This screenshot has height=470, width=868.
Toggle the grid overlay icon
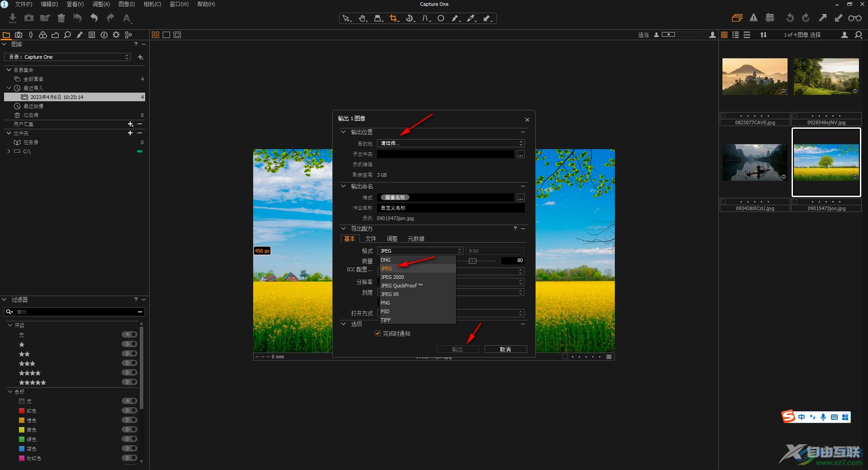(x=770, y=18)
